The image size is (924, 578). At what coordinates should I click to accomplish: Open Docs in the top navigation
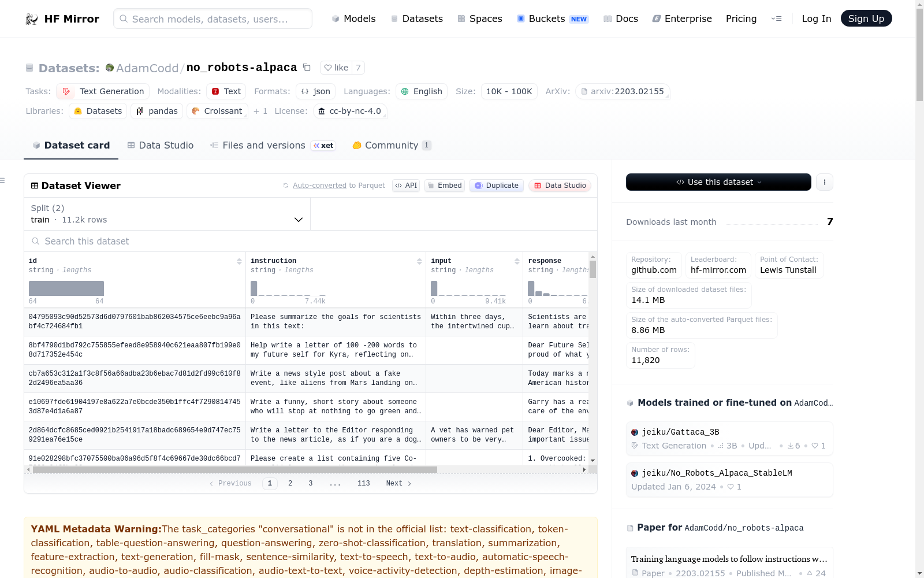(621, 18)
